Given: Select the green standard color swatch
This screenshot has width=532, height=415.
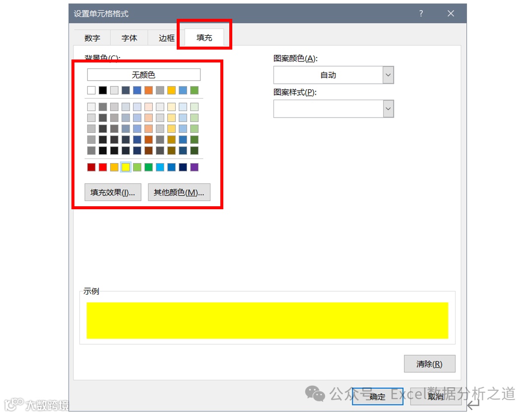Looking at the screenshot, I should click(148, 167).
